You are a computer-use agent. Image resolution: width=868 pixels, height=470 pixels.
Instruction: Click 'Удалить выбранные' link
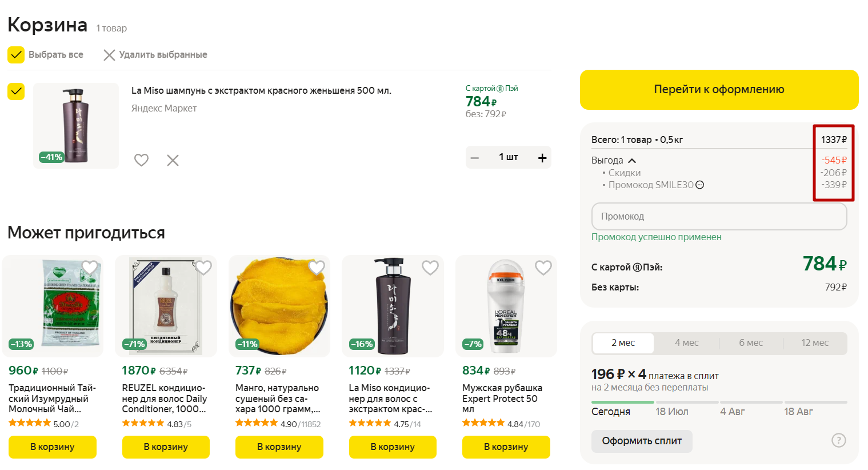point(155,55)
